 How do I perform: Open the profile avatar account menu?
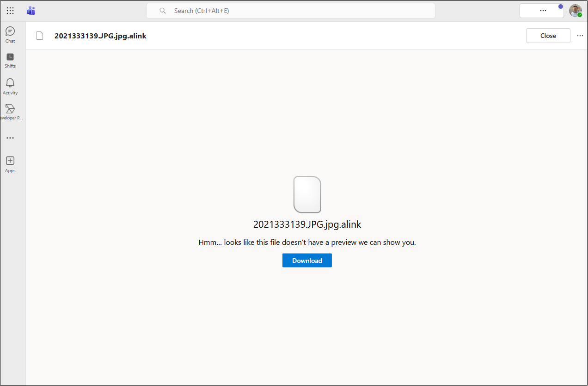point(575,10)
